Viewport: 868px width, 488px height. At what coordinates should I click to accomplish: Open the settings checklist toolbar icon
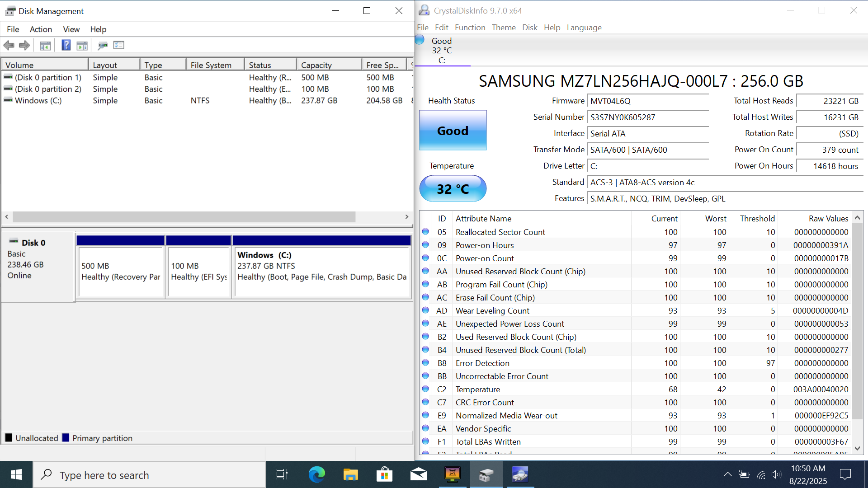(x=119, y=45)
